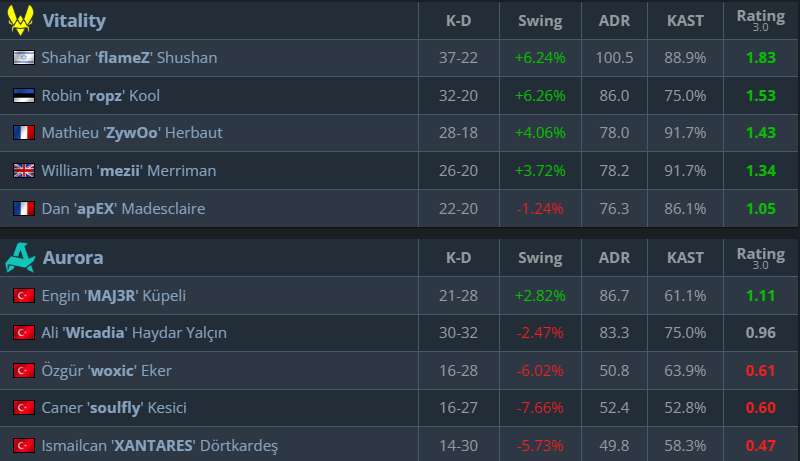Click the UK flag beside mezii
This screenshot has height=461, width=800.
click(23, 171)
